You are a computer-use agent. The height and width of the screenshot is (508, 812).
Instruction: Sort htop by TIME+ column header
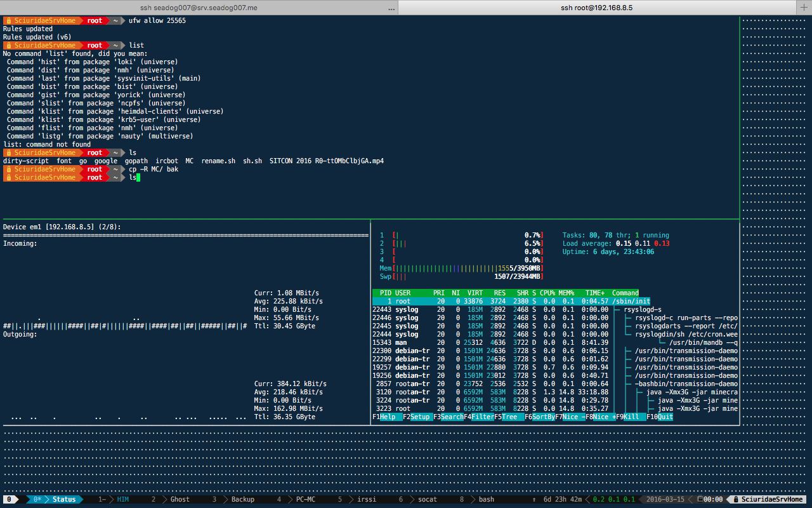tap(595, 293)
